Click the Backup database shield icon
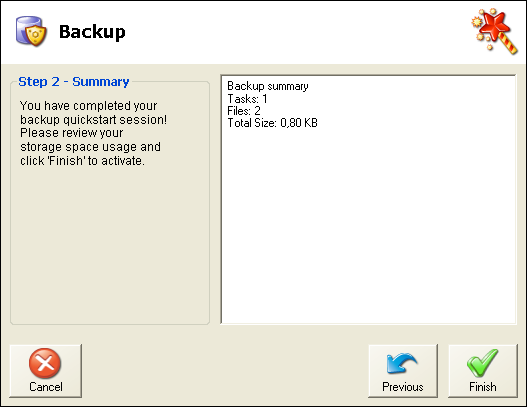The width and height of the screenshot is (527, 407). tap(31, 31)
